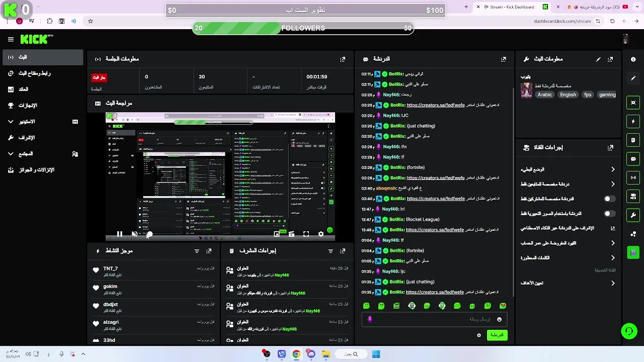The height and width of the screenshot is (362, 644).
Task: Edit stream info with the pencil icon
Action: coord(598,59)
